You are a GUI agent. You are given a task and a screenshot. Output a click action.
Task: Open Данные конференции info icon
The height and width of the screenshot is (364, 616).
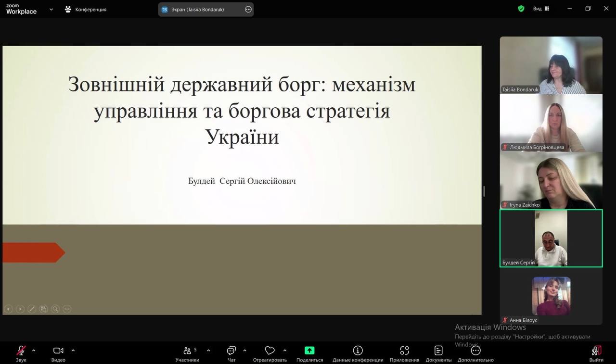[x=358, y=351]
